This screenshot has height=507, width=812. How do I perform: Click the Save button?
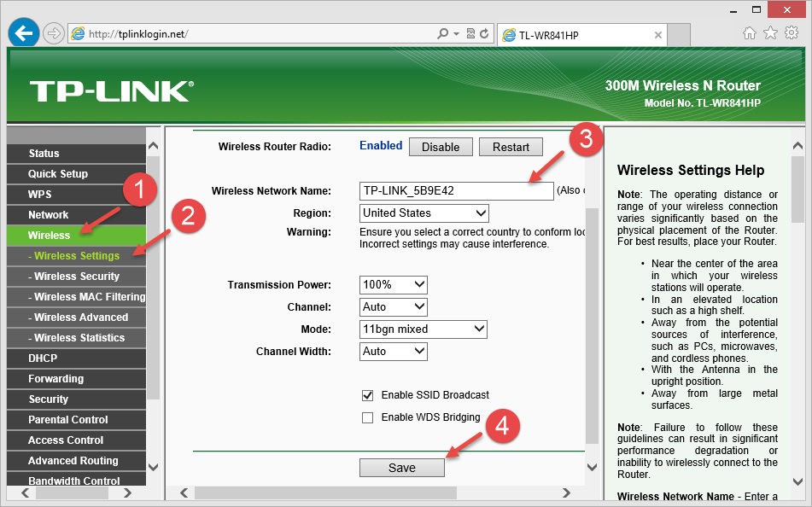click(402, 468)
